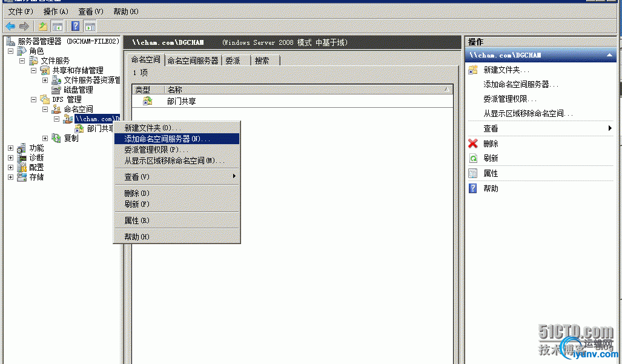The image size is (622, 364).
Task: Collapse the 共享和存储管理 tree node
Action: tap(34, 71)
